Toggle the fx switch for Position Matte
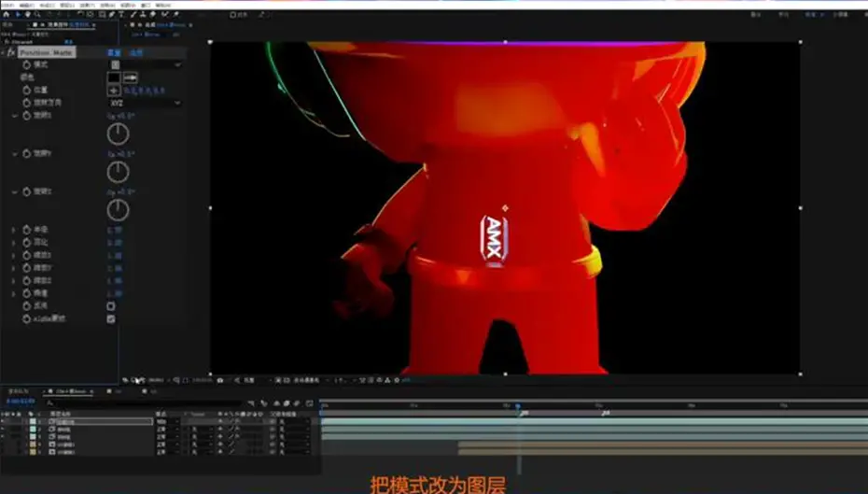The width and height of the screenshot is (868, 494). [x=11, y=52]
